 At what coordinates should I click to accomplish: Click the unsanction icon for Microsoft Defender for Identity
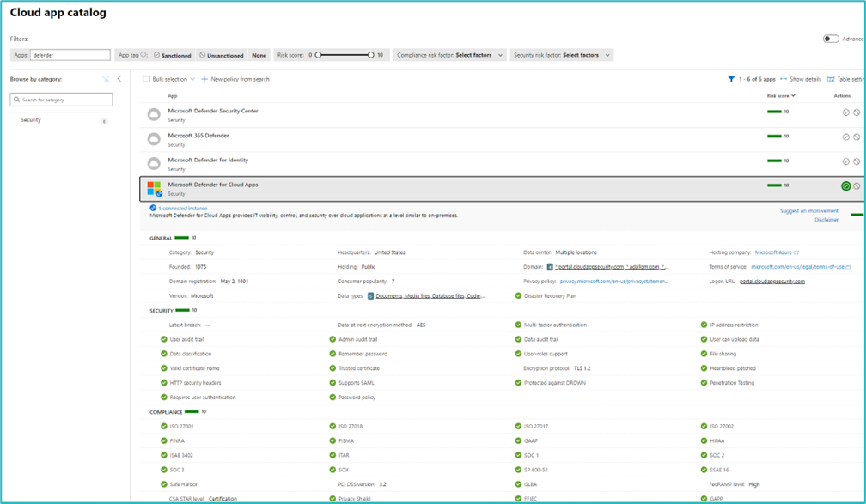pos(857,161)
